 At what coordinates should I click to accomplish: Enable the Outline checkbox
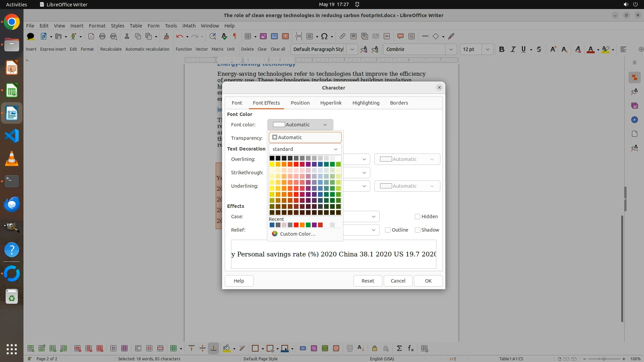[388, 230]
